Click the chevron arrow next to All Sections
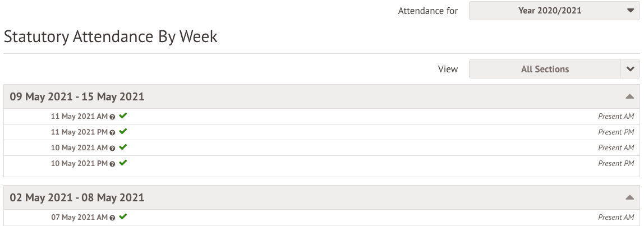The image size is (644, 226). 630,69
